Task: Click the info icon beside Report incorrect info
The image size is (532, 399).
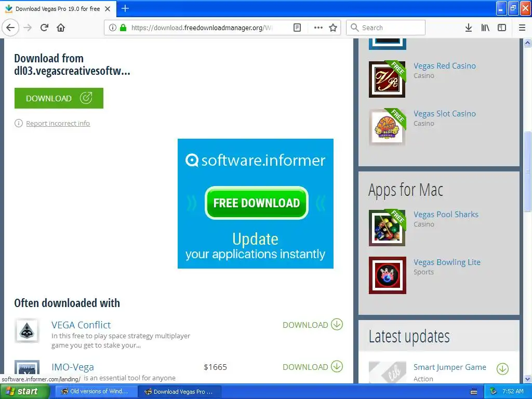Action: (18, 123)
